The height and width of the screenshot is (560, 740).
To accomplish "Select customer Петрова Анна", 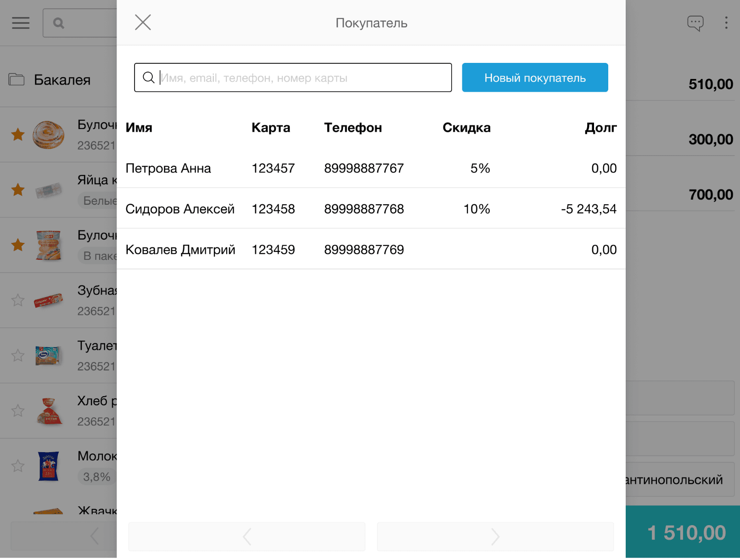I will pos(168,168).
